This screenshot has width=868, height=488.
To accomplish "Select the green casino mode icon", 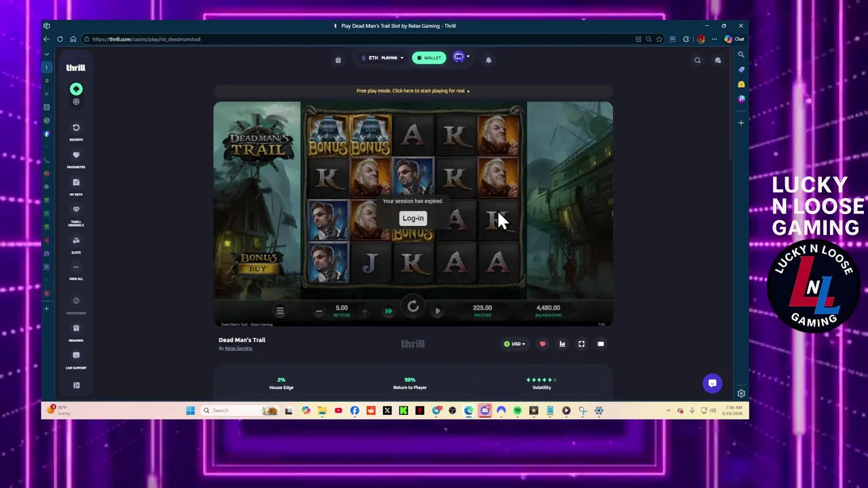I will 76,89.
